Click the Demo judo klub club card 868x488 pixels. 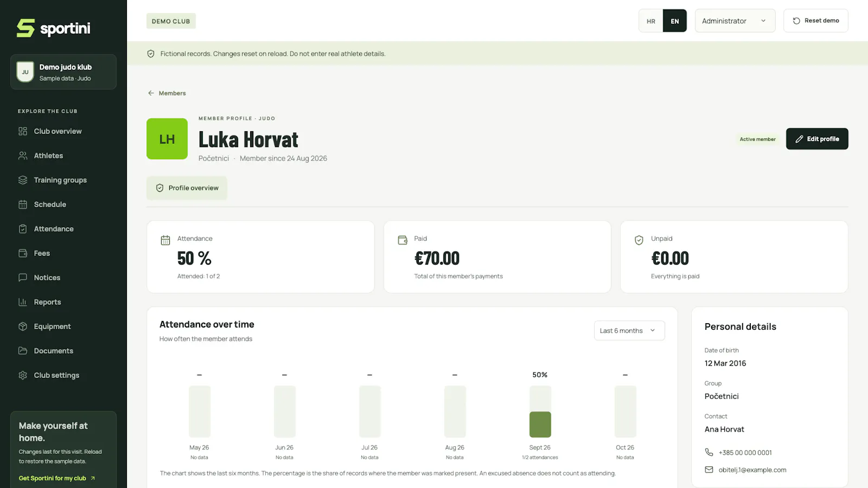click(x=63, y=72)
